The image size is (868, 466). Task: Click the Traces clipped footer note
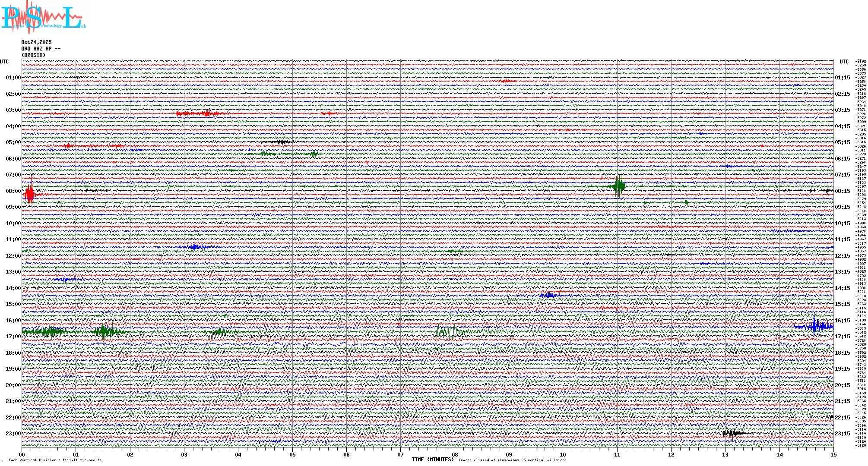pyautogui.click(x=512, y=460)
